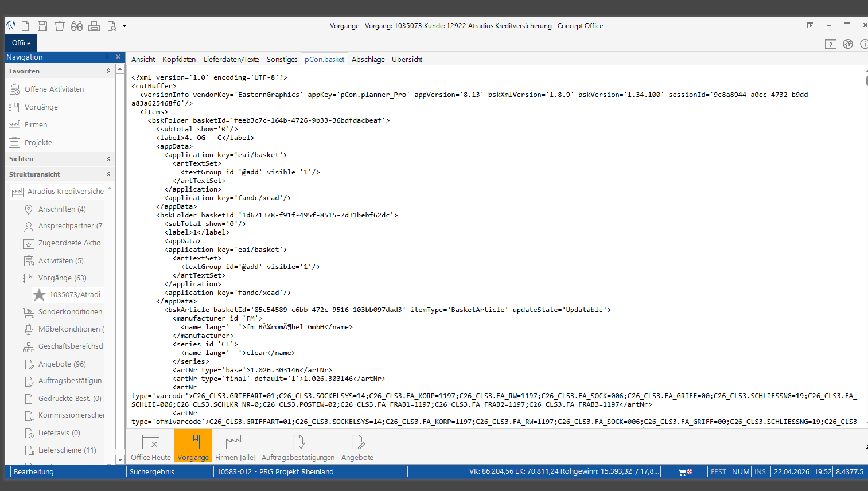The width and height of the screenshot is (868, 491).
Task: Open the quick access toolbar dropdown arrow
Action: point(124,26)
